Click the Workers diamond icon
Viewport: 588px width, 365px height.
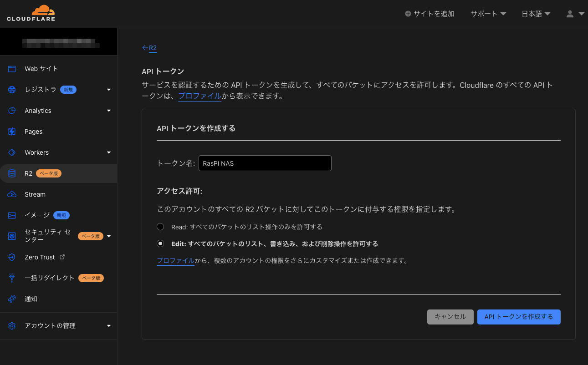point(12,152)
